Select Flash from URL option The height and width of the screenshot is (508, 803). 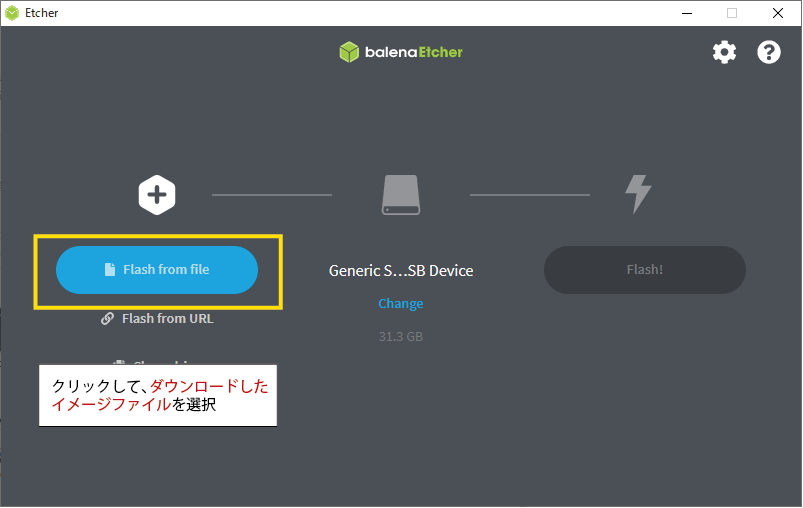point(157,319)
